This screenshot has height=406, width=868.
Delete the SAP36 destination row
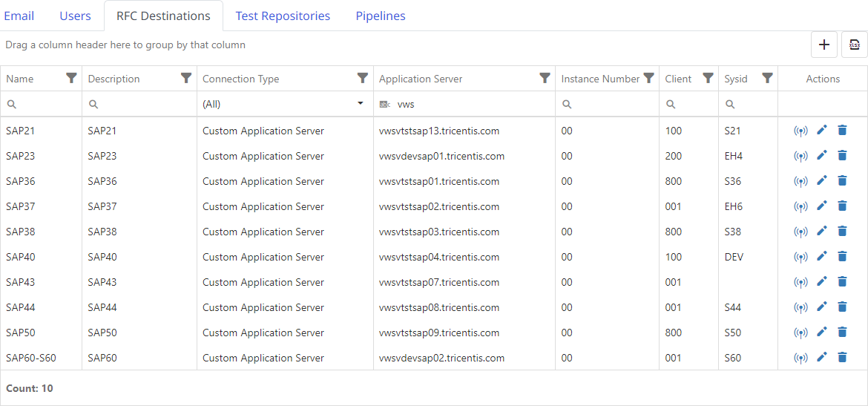coord(842,181)
